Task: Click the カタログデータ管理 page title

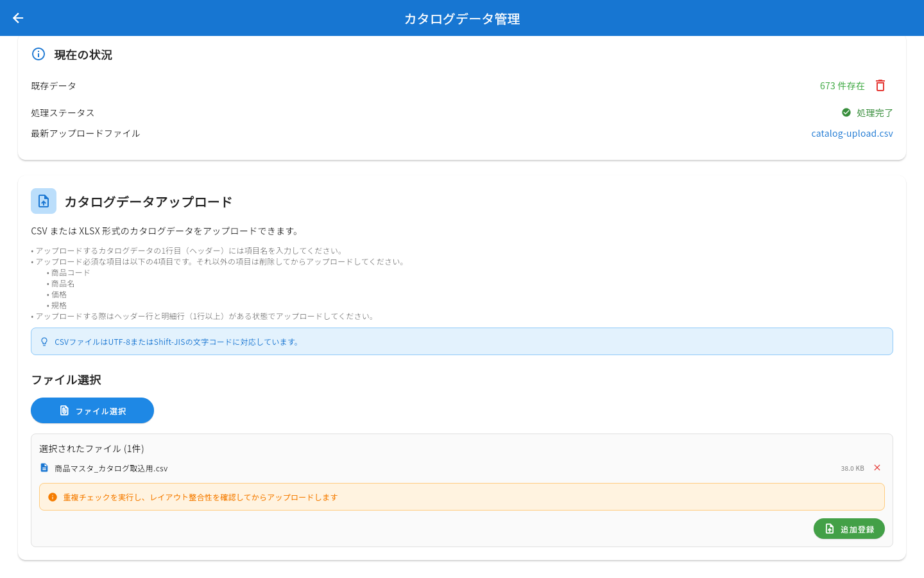Action: tap(462, 19)
